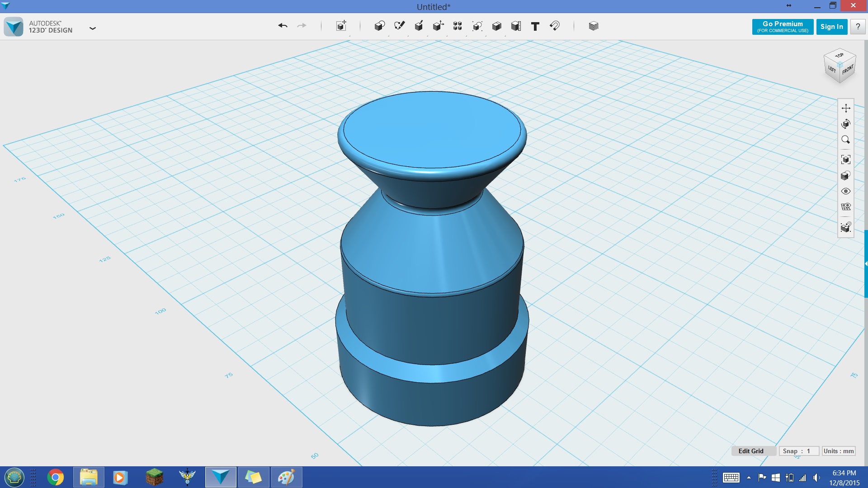The height and width of the screenshot is (488, 868).
Task: Click the Go Premium button
Action: pyautogui.click(x=783, y=27)
